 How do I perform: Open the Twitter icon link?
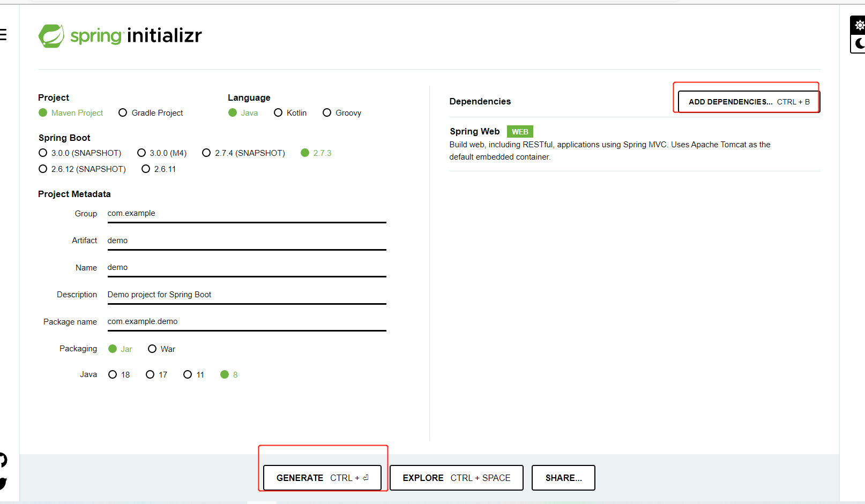pyautogui.click(x=3, y=483)
